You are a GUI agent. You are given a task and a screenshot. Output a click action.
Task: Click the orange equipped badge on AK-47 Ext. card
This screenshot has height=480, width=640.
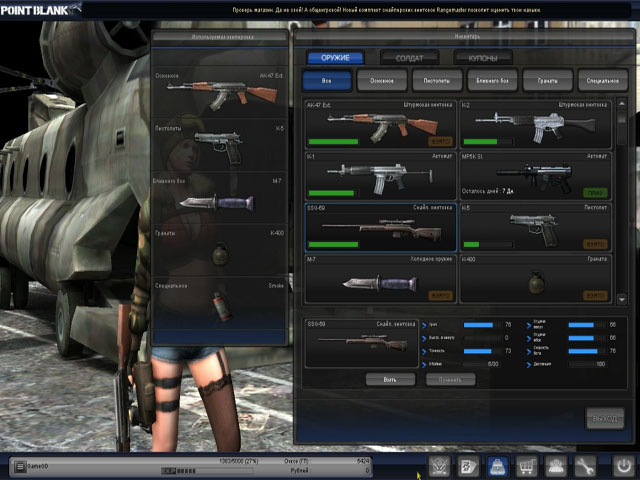(440, 142)
